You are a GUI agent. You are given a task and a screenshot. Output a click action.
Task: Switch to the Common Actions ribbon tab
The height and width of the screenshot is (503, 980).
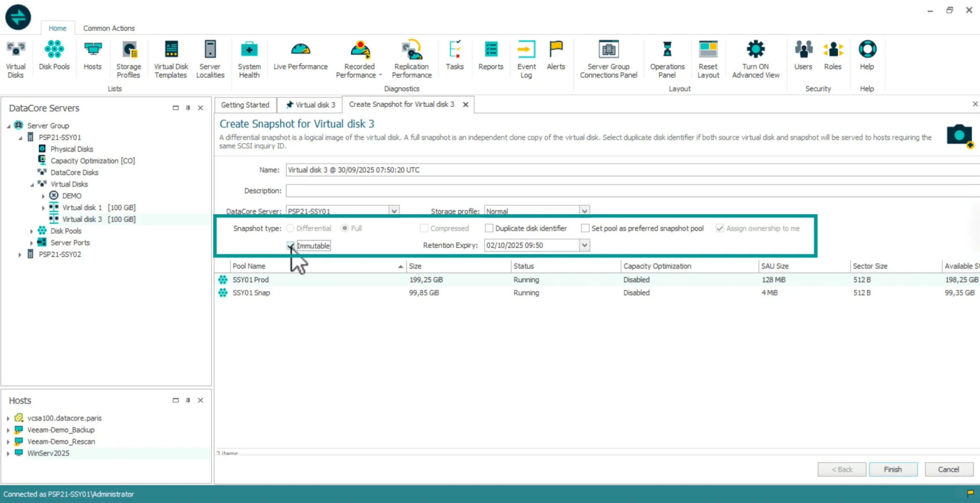coord(109,28)
